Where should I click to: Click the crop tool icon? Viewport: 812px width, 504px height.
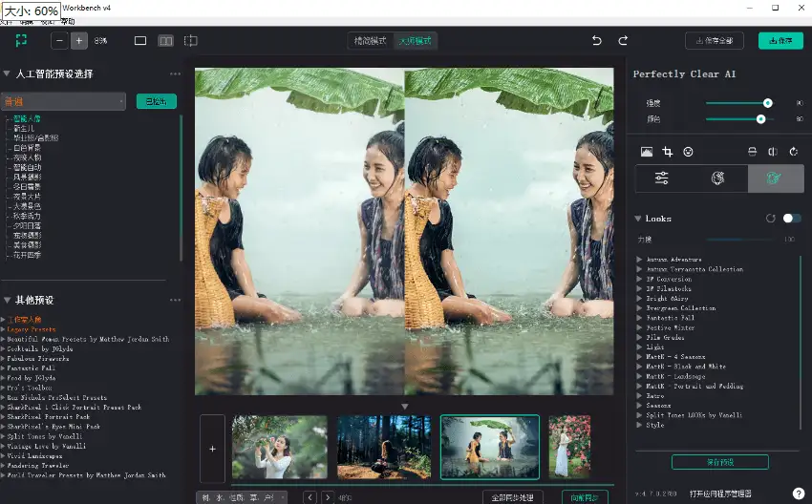click(x=668, y=151)
